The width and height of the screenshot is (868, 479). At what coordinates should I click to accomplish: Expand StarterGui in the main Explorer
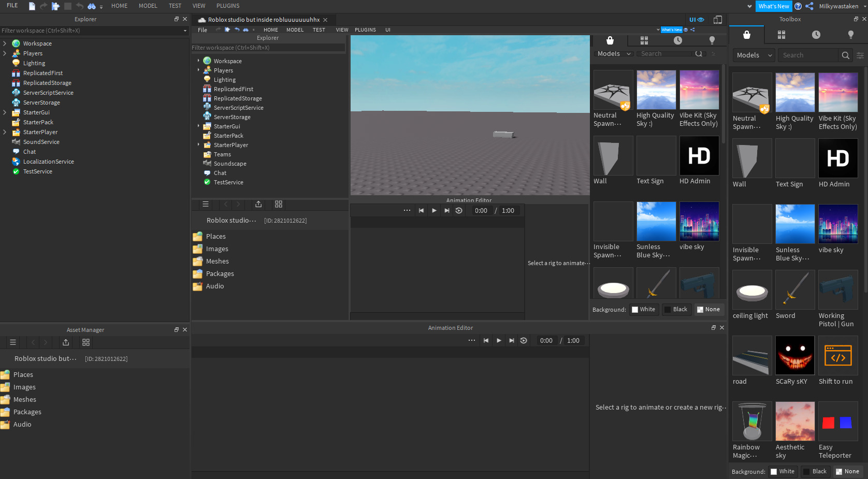click(5, 112)
